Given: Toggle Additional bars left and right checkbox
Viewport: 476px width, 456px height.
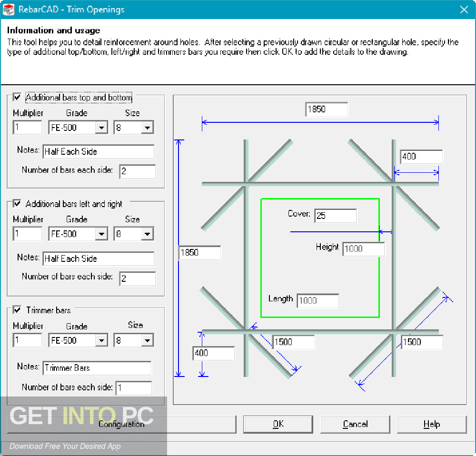Looking at the screenshot, I should 17,203.
